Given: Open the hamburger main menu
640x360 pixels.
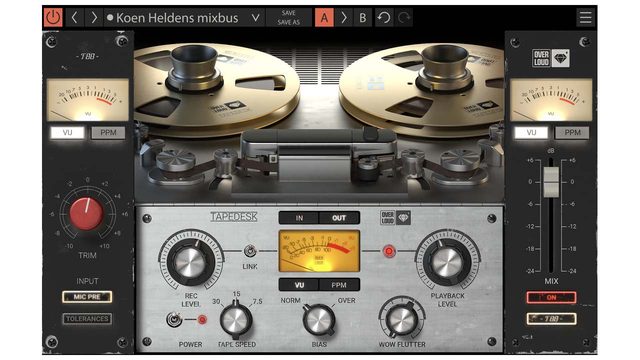Looking at the screenshot, I should (585, 18).
